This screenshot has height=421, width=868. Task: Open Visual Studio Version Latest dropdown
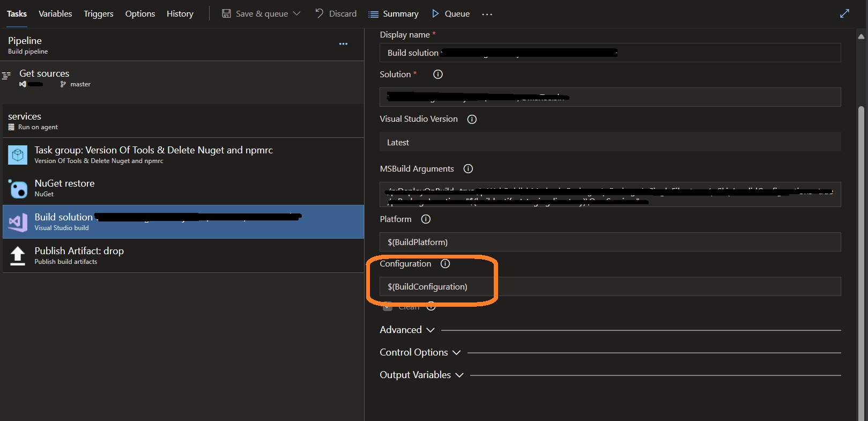(x=610, y=142)
